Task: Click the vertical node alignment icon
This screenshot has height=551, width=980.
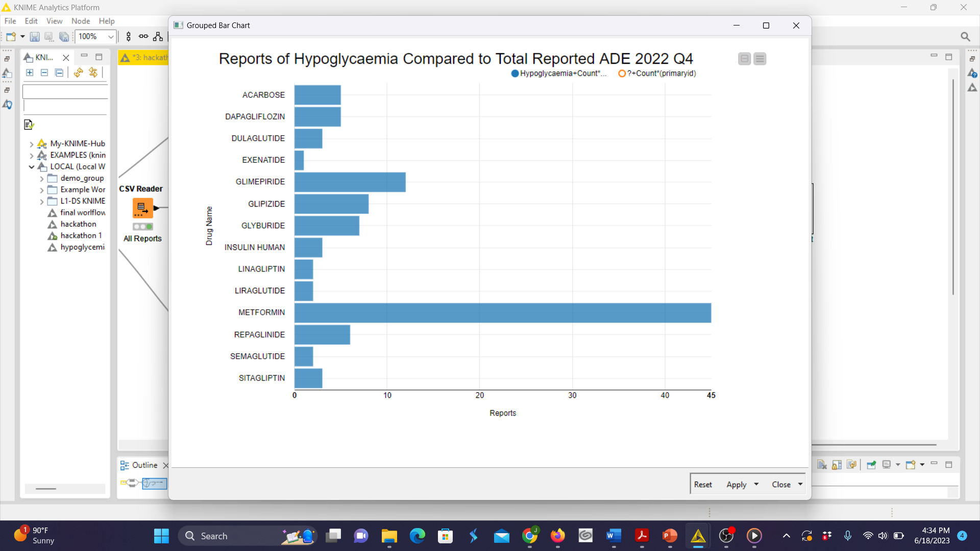Action: [x=129, y=37]
